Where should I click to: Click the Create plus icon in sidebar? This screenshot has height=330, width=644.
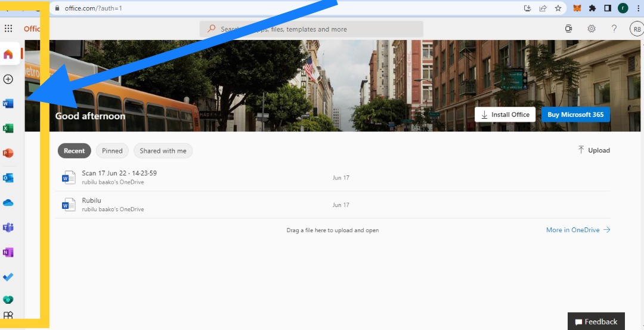(x=8, y=79)
